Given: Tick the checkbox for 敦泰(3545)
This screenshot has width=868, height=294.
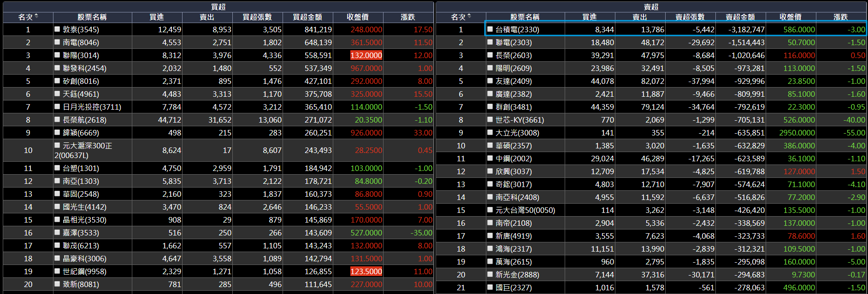Looking at the screenshot, I should 57,29.
